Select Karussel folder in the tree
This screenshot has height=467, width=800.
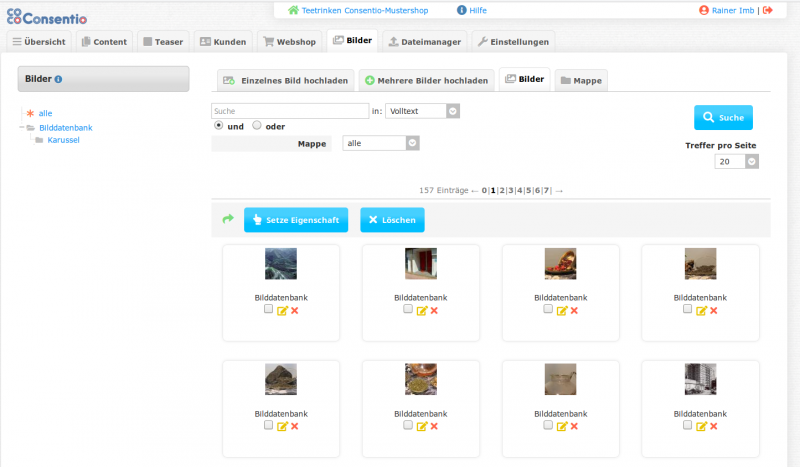click(63, 140)
